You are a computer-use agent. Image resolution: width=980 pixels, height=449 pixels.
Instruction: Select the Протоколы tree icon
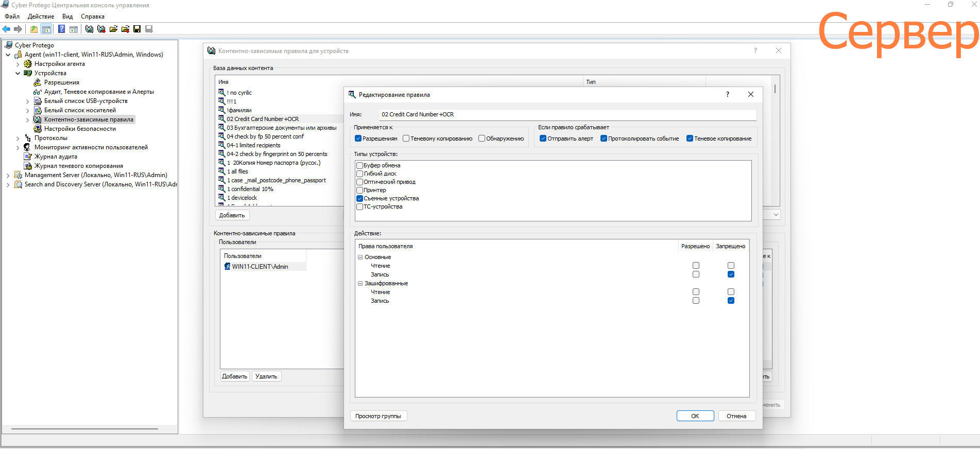click(x=28, y=138)
